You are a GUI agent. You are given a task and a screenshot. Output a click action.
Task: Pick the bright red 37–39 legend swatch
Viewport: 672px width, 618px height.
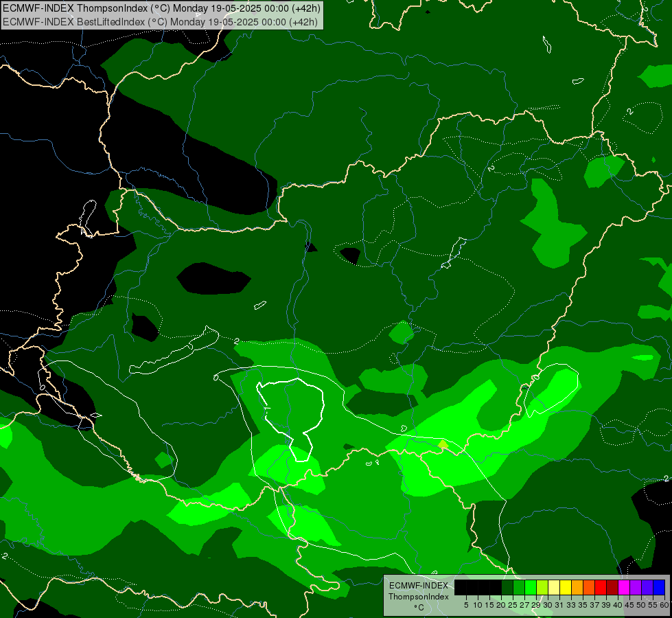click(x=601, y=587)
